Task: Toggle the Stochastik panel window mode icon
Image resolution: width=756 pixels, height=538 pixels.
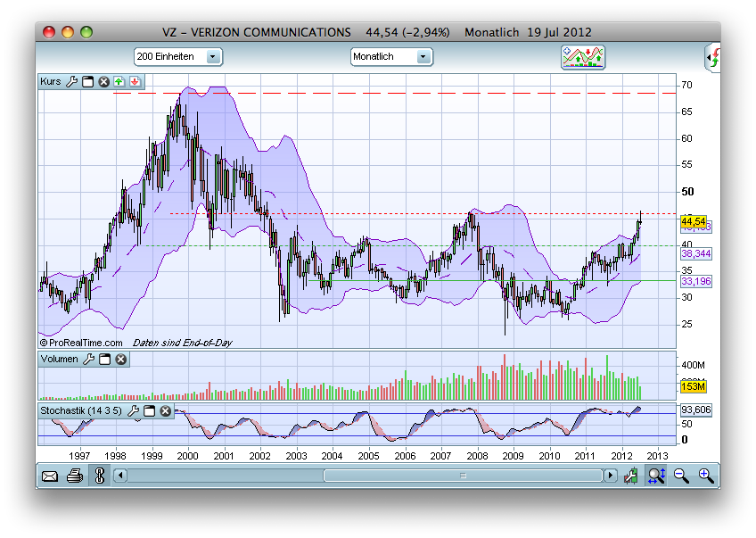Action: point(149,411)
